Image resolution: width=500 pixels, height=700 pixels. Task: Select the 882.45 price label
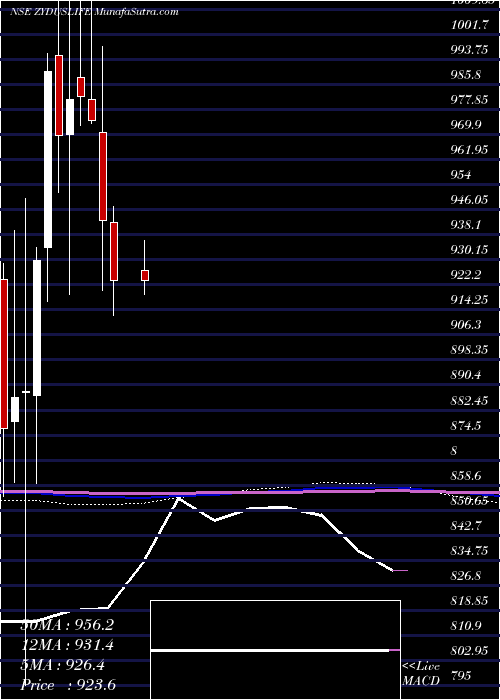pos(469,400)
